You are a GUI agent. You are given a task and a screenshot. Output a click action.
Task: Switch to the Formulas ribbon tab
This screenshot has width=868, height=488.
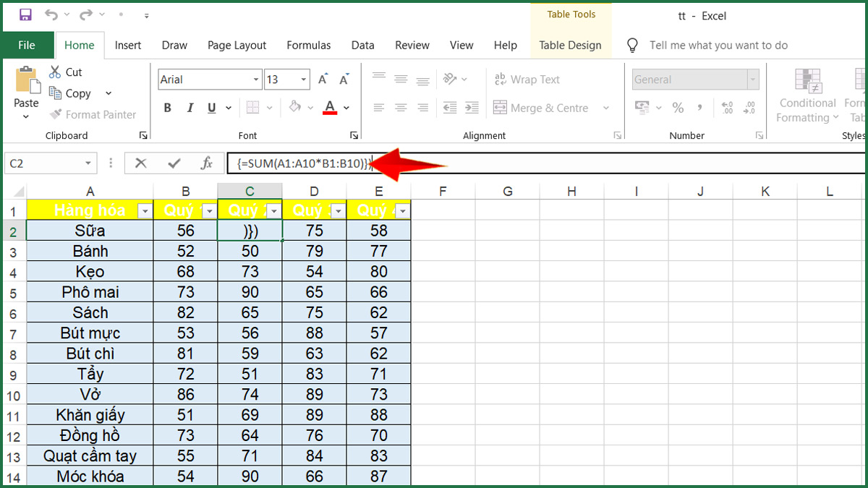pyautogui.click(x=308, y=45)
